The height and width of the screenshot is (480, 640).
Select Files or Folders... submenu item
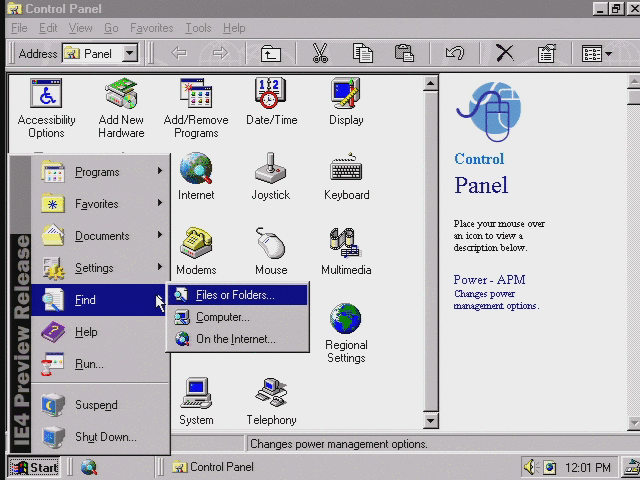click(x=238, y=295)
